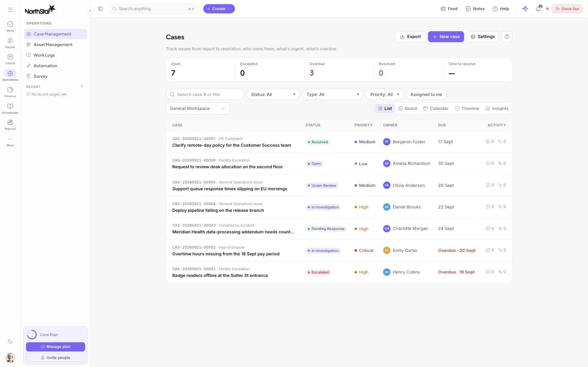
Task: Open Work Logs in the sidebar
Action: point(55,55)
